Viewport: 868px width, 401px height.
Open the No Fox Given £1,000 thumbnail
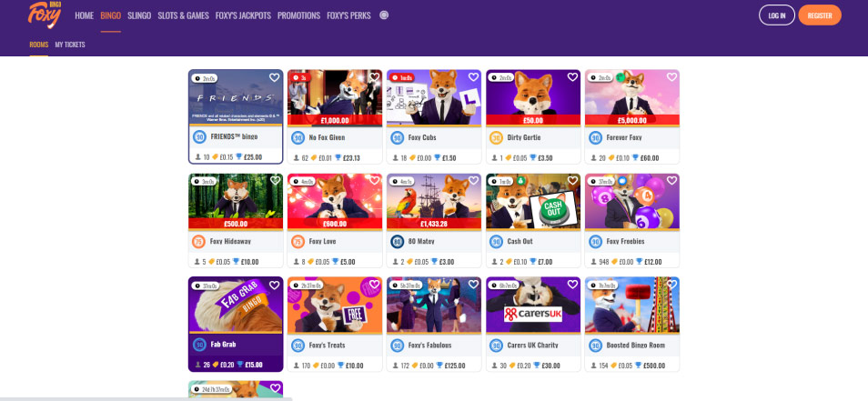click(335, 97)
